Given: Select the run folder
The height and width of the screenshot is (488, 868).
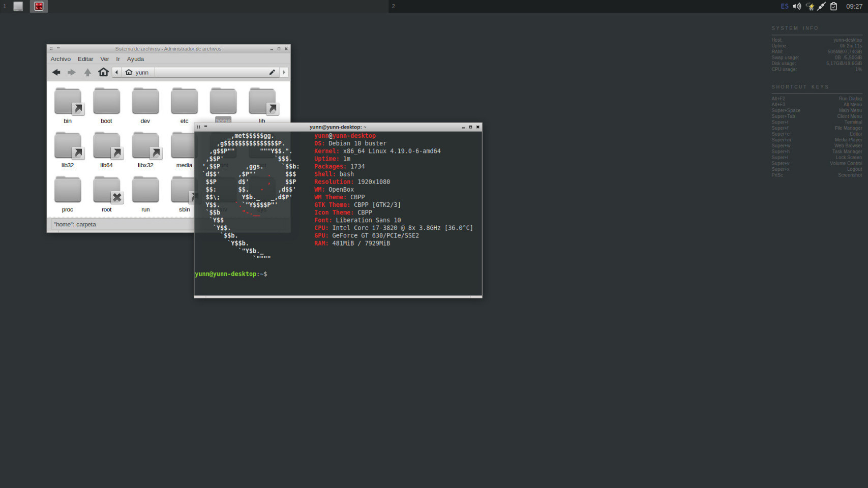Looking at the screenshot, I should pos(145,194).
